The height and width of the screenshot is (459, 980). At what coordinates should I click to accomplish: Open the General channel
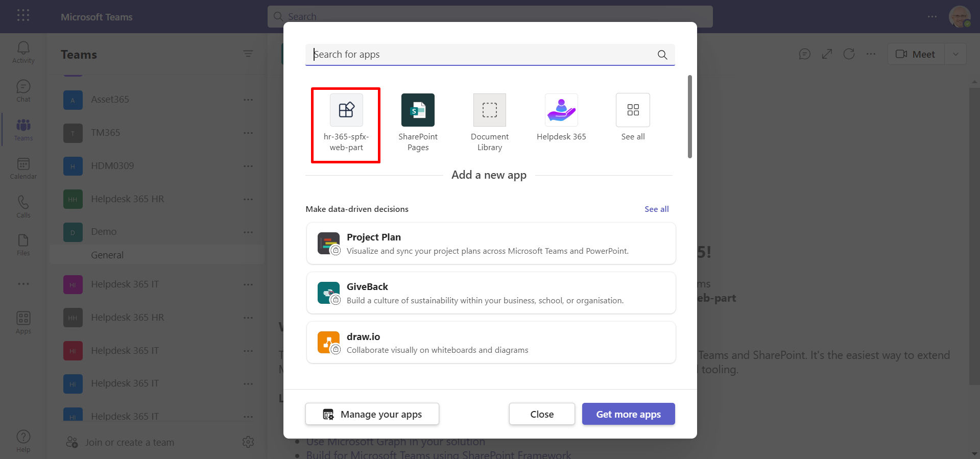tap(157, 255)
